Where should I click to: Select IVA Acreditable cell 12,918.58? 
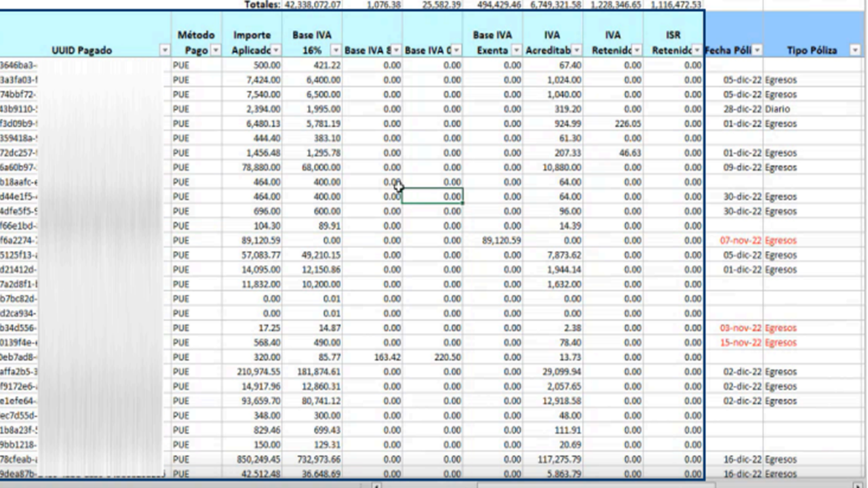(x=553, y=401)
